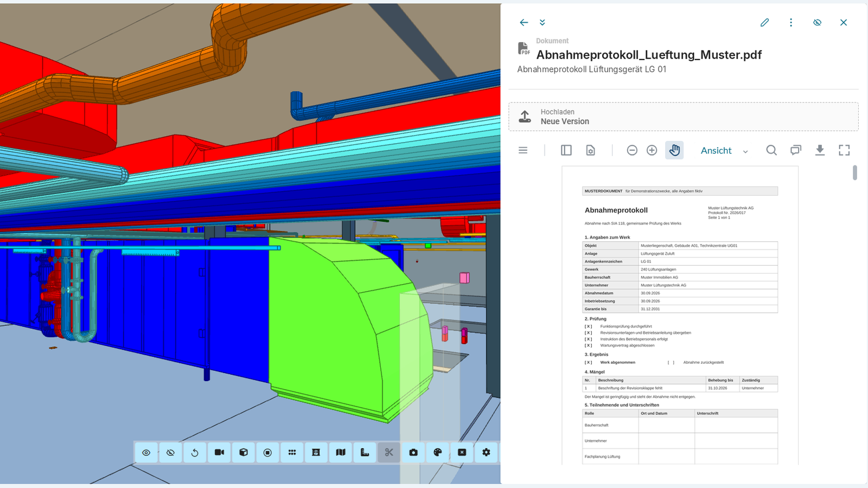The width and height of the screenshot is (868, 488).
Task: Open the PDF viewer hamburger menu
Action: (523, 150)
